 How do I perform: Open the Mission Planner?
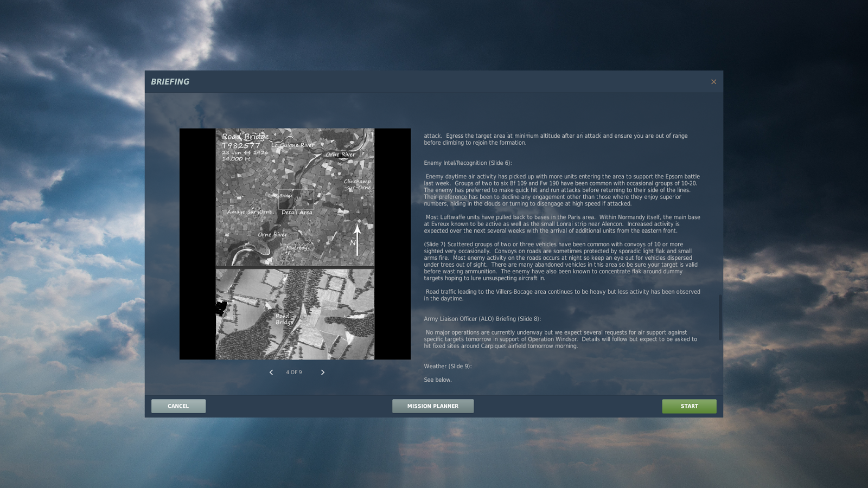pyautogui.click(x=433, y=406)
